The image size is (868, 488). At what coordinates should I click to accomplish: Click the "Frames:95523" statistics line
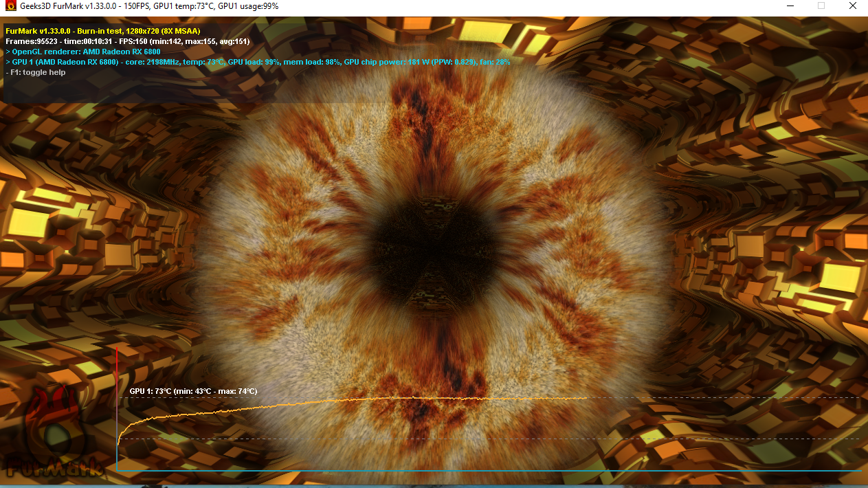tap(127, 41)
